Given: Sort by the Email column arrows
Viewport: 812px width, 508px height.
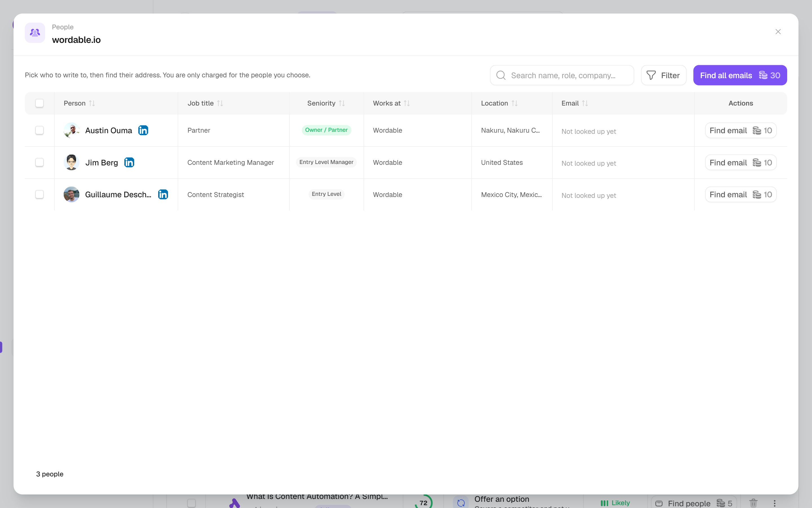Looking at the screenshot, I should (585, 103).
